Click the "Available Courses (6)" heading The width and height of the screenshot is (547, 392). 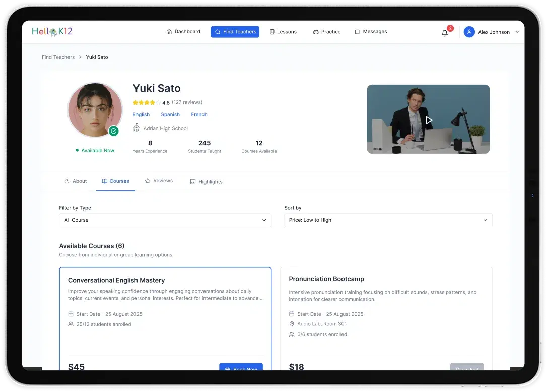pyautogui.click(x=92, y=246)
